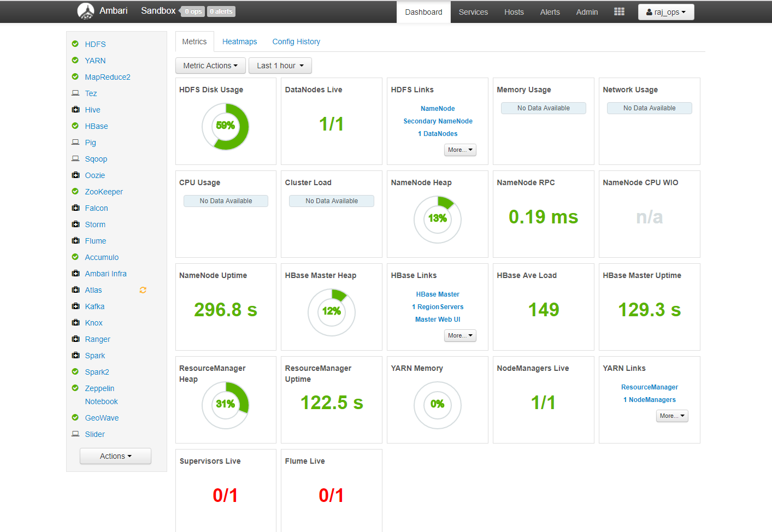Open the Master Web UI link
The image size is (772, 532).
tap(438, 320)
